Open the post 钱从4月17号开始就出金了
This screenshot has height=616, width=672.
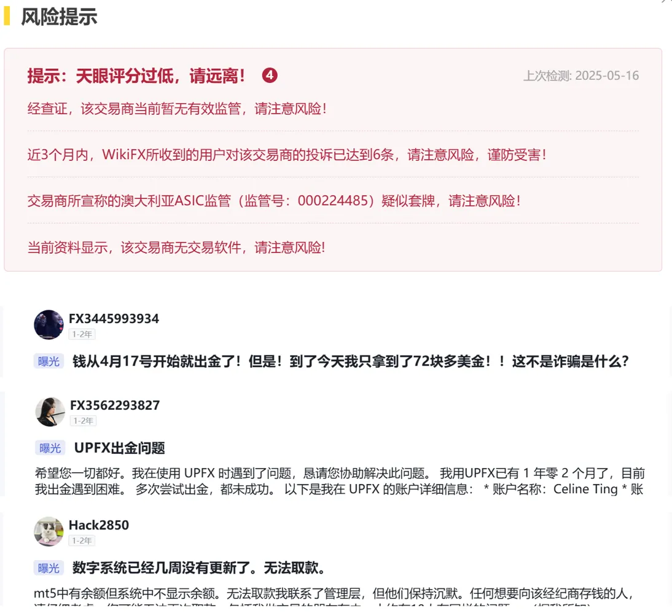(351, 361)
